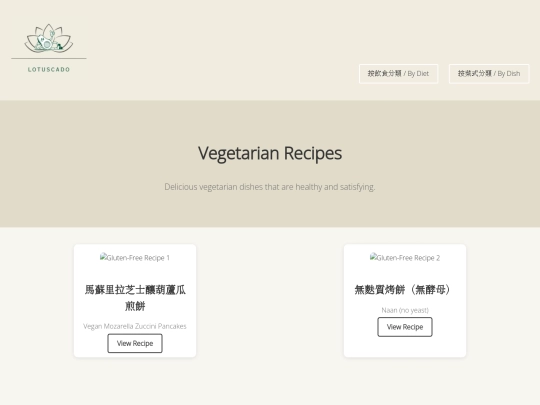Select the Naan (no yeast) subtitle text
The image size is (540, 405).
coord(405,310)
